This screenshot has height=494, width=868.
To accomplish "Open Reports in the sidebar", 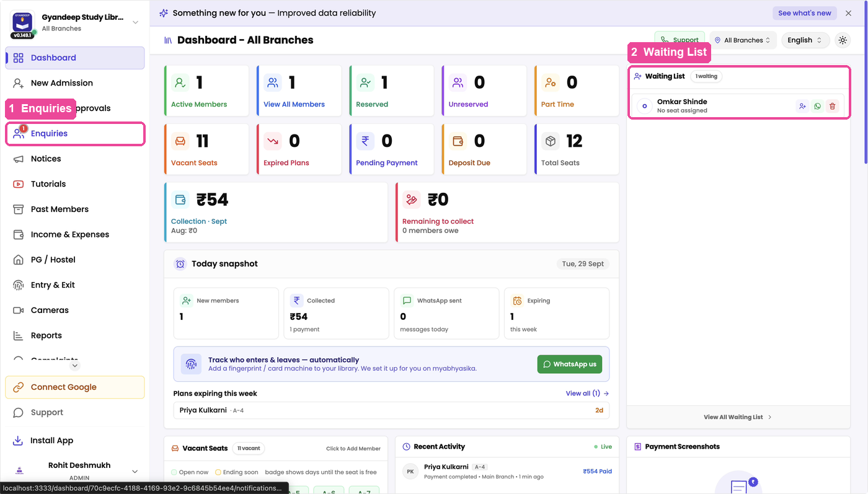I will coord(75,335).
